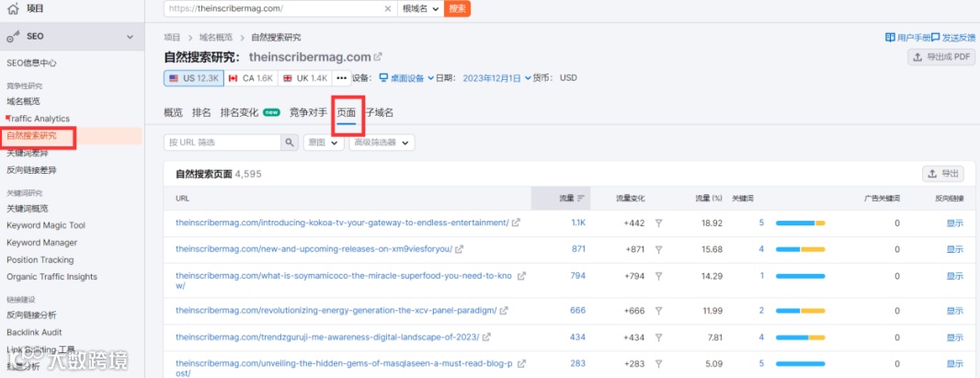980x378 pixels.
Task: Open new-and-upcoming-releases-on-xm9viesforyou link
Action: pos(313,248)
